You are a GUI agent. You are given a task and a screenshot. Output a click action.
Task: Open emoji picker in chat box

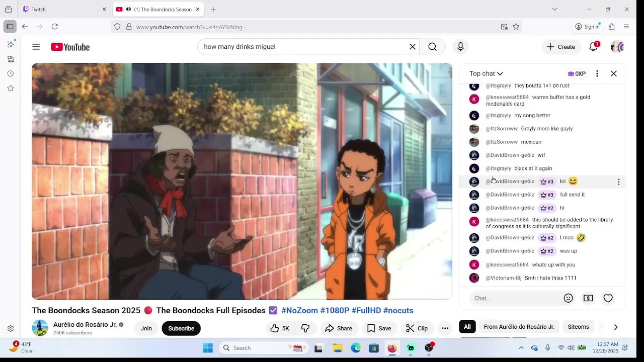[569, 298]
